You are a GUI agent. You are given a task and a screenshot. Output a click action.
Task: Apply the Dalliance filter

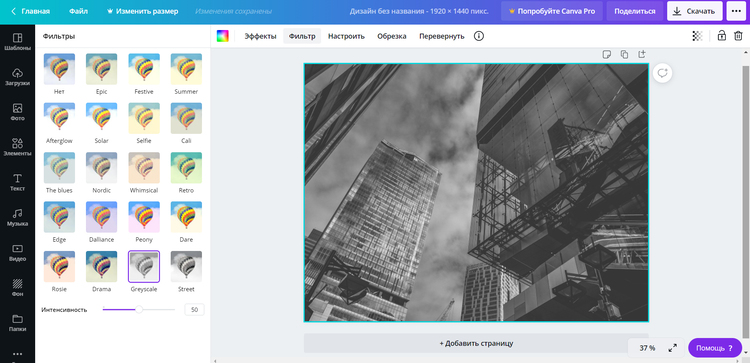point(101,217)
